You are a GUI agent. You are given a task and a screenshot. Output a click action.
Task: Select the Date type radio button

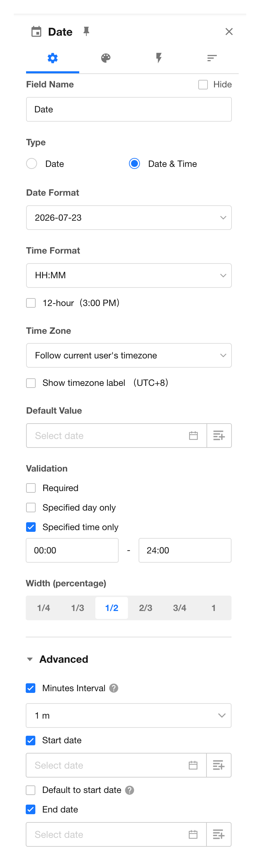point(32,164)
